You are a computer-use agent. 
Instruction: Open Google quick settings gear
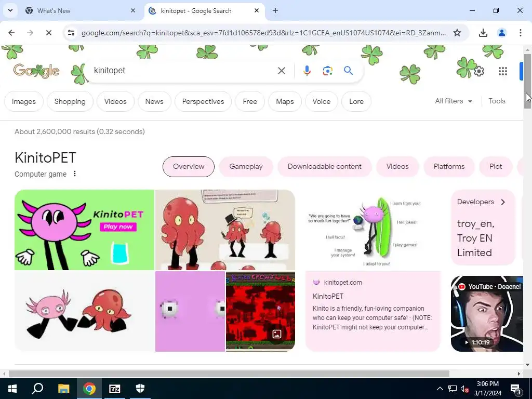(478, 71)
